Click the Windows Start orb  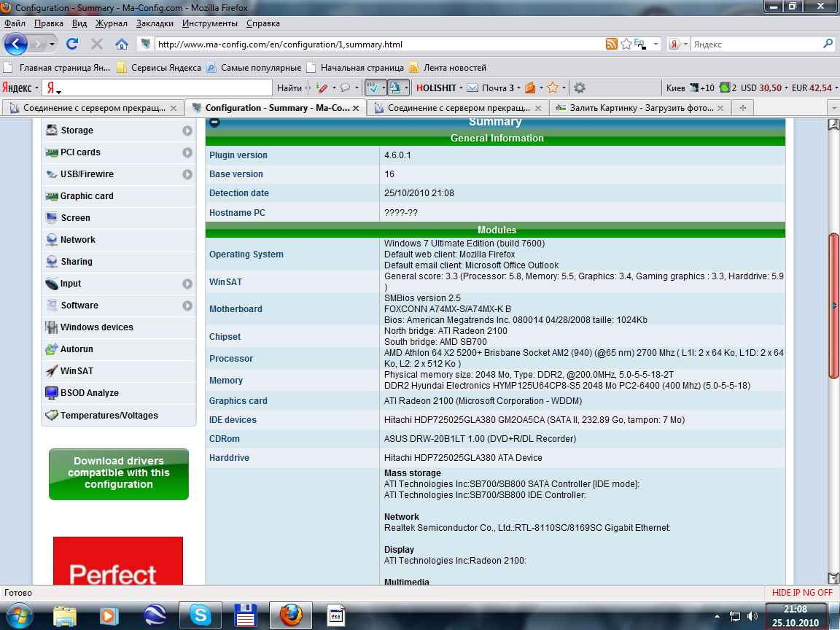pyautogui.click(x=20, y=615)
